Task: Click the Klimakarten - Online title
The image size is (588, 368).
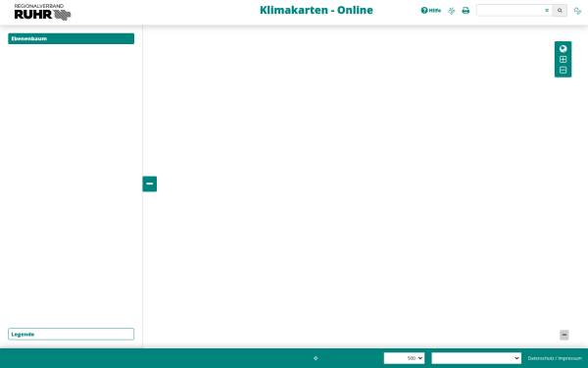Action: (x=317, y=10)
